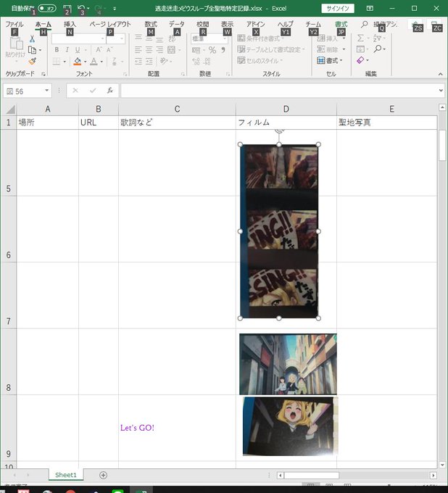Click inside the formula bar
Image resolution: width=448 pixels, height=493 pixels.
click(x=278, y=91)
